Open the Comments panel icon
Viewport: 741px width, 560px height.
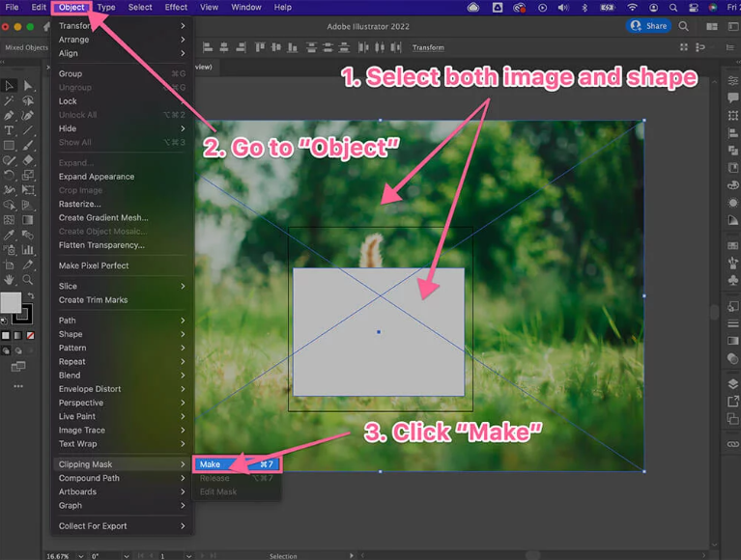click(x=733, y=98)
